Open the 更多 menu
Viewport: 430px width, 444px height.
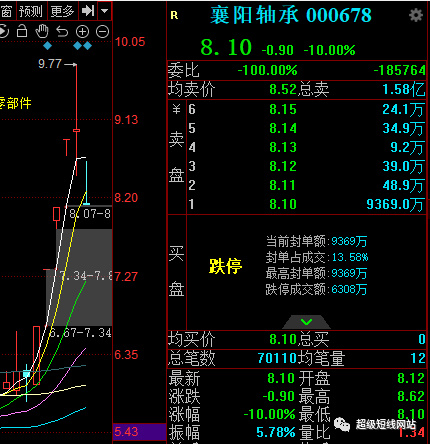(x=62, y=11)
